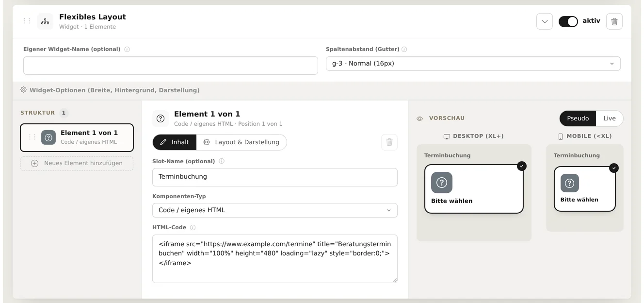Image resolution: width=644 pixels, height=303 pixels.
Task: Toggle the aktiv switch off
Action: coord(568,21)
